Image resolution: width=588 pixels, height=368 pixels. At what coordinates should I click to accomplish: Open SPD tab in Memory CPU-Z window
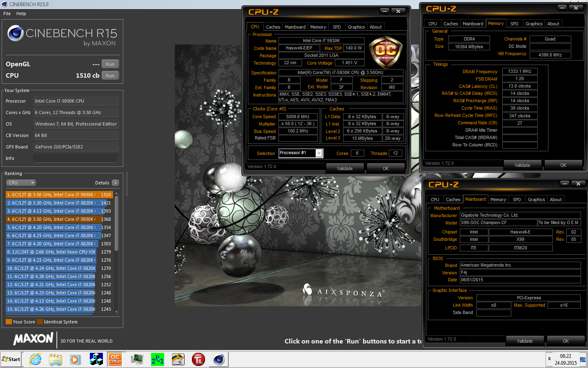click(514, 24)
